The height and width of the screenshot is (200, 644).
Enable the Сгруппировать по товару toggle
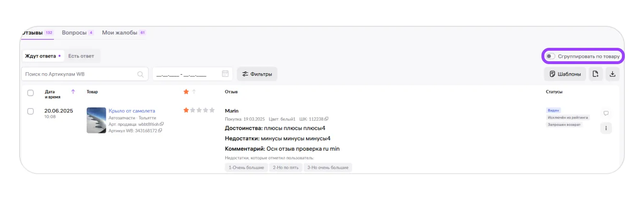click(x=551, y=56)
